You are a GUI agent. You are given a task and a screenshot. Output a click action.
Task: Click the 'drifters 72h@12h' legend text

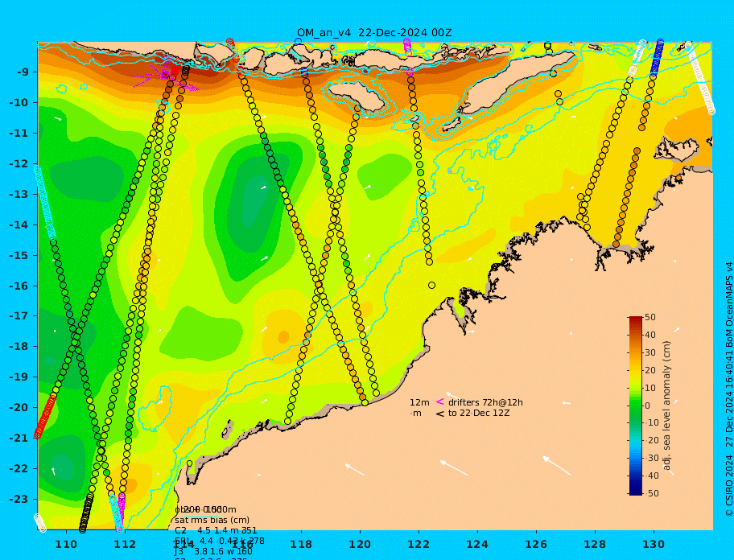pos(485,402)
